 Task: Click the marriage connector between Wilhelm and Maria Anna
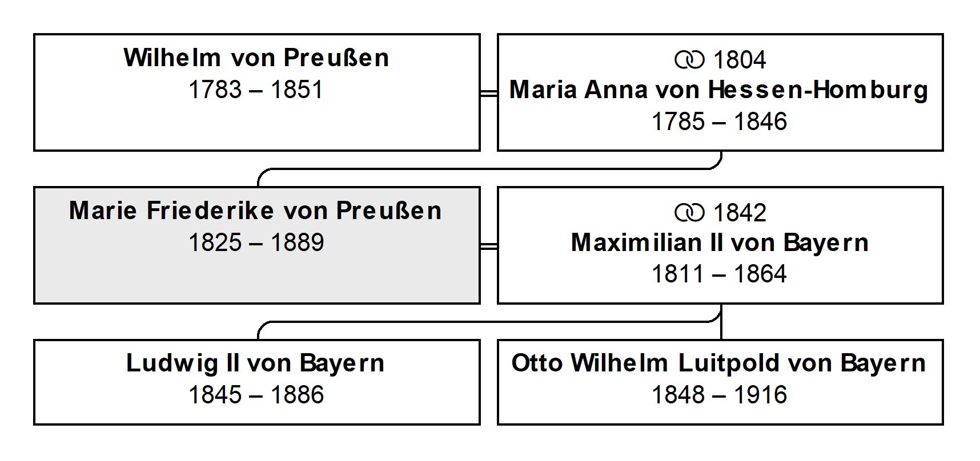point(489,93)
